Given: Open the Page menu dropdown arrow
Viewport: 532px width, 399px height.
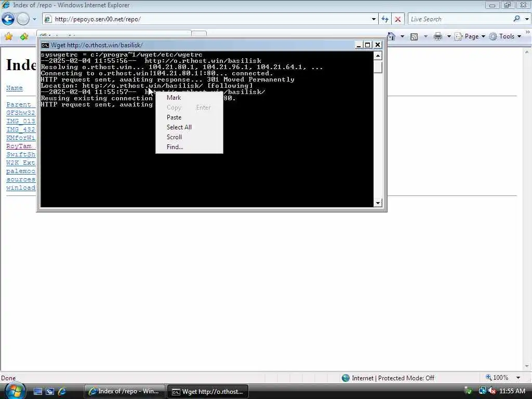Looking at the screenshot, I should [483, 36].
